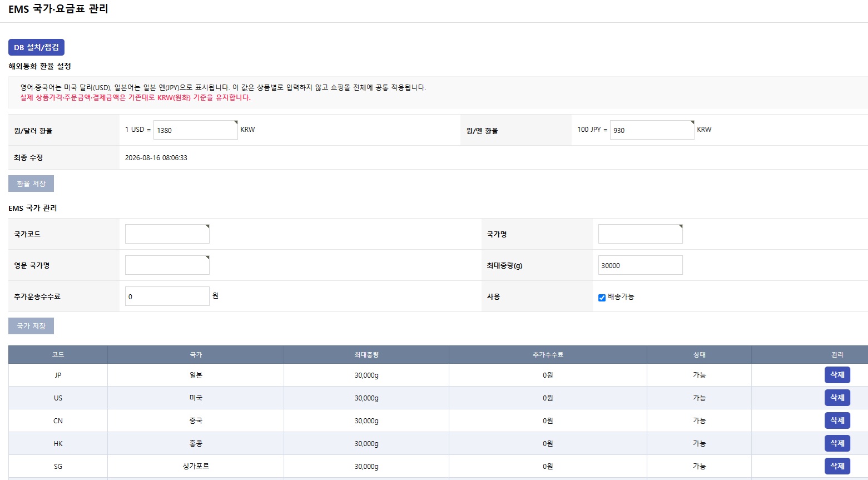Delete the SG 싱가포르 row

tap(837, 466)
